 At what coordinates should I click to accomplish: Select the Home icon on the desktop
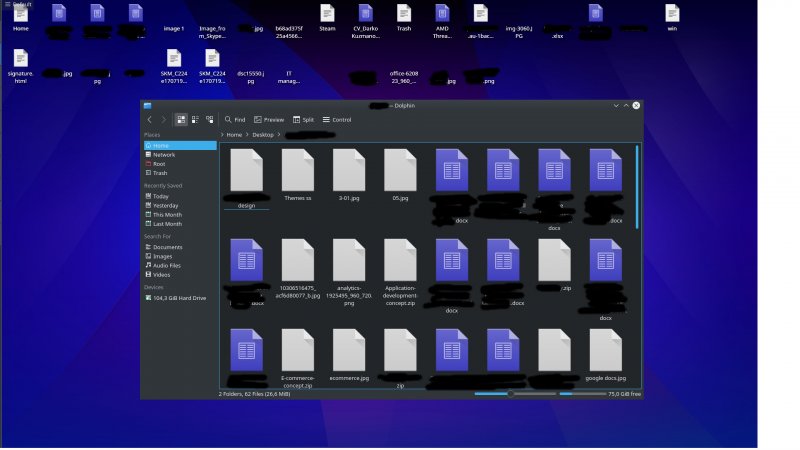[x=21, y=18]
